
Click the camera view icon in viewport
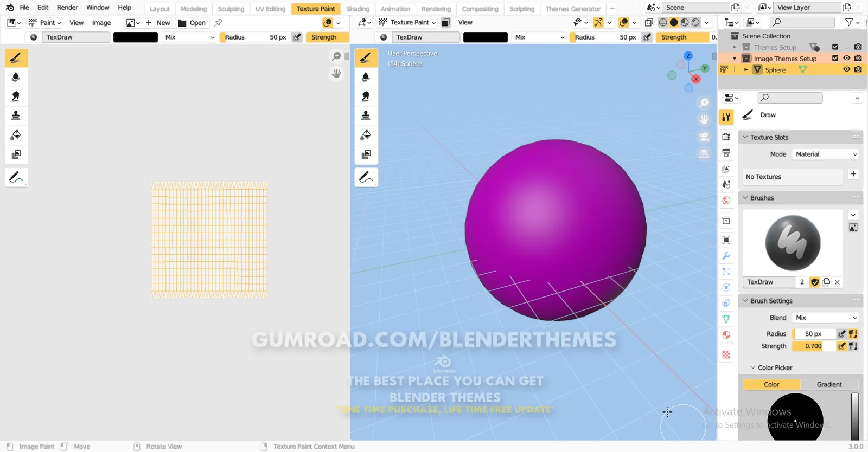pyautogui.click(x=704, y=137)
